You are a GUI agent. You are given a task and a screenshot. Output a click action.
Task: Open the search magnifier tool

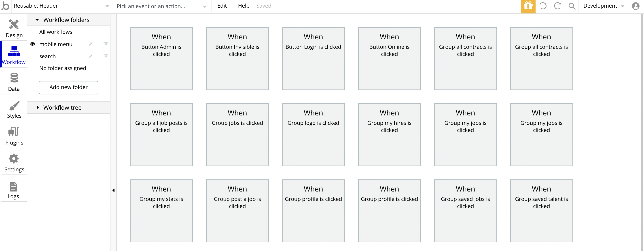click(572, 6)
